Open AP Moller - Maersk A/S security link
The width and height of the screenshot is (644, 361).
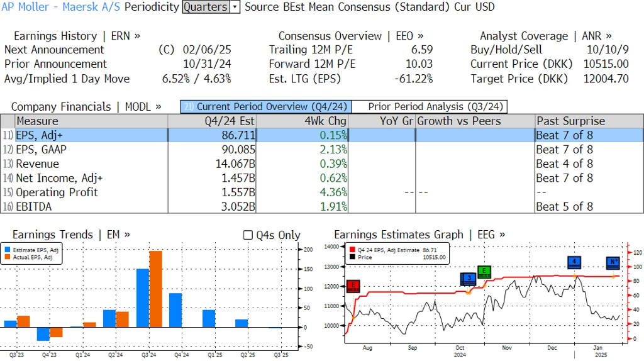pos(61,7)
